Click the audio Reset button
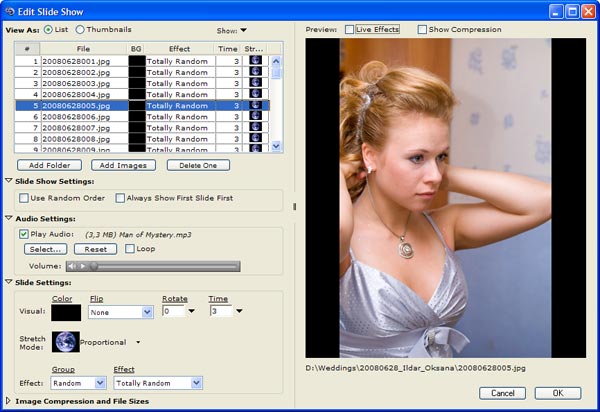Viewport: 600px width, 412px height. 95,249
